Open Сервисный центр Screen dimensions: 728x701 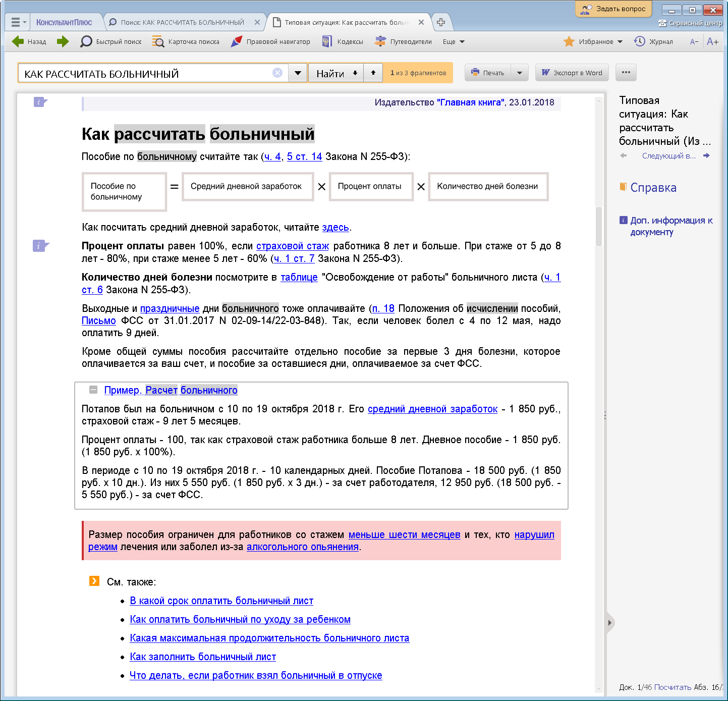(690, 23)
